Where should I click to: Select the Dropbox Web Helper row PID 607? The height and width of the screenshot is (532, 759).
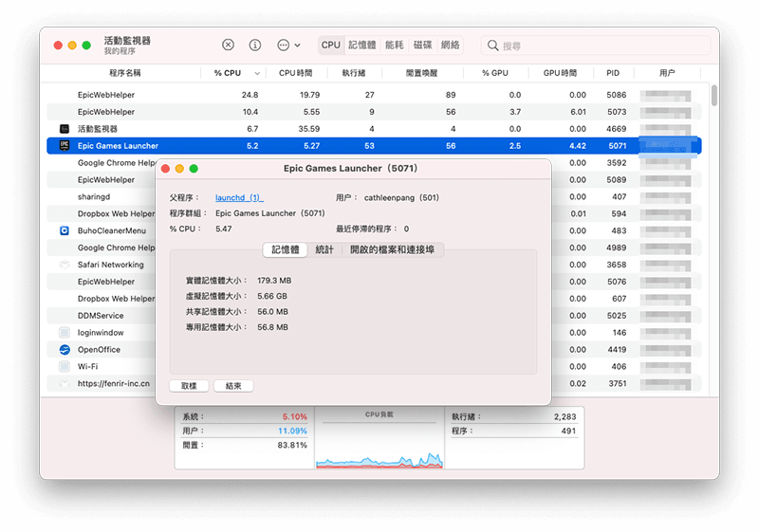pyautogui.click(x=102, y=299)
